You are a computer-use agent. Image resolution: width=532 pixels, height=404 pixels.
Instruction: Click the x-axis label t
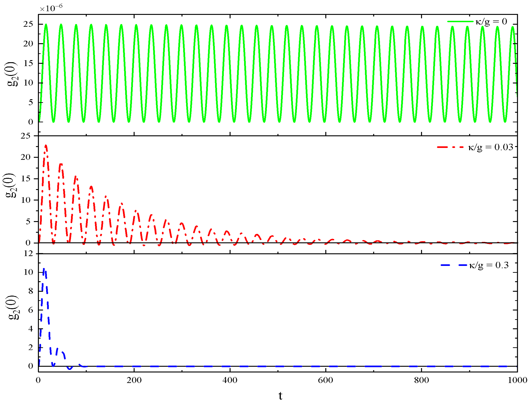[280, 395]
